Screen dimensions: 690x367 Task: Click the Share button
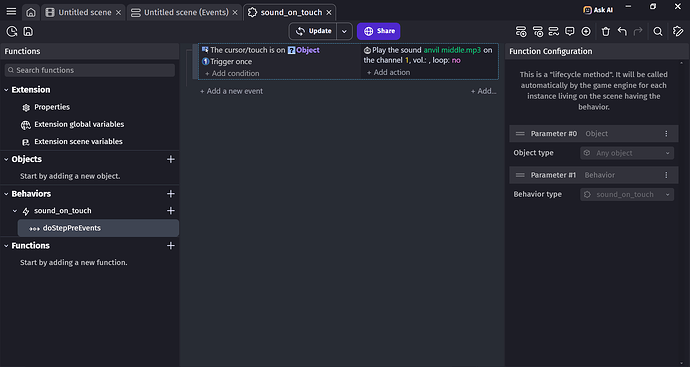378,31
